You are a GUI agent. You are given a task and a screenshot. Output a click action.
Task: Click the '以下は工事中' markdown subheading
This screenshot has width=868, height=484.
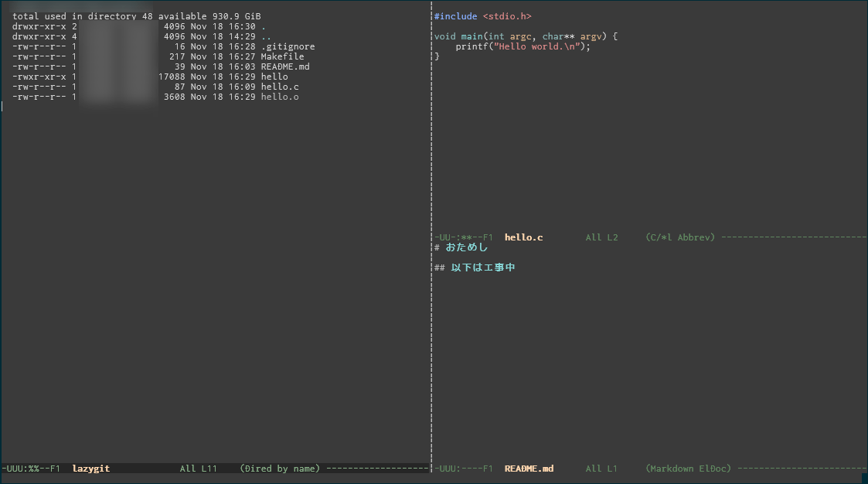(x=482, y=268)
